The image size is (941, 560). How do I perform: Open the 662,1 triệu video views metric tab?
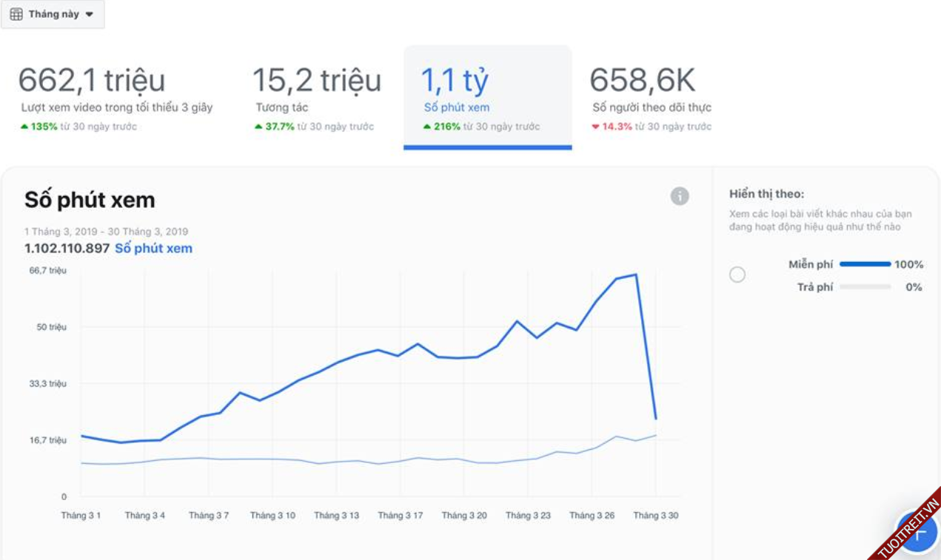116,96
